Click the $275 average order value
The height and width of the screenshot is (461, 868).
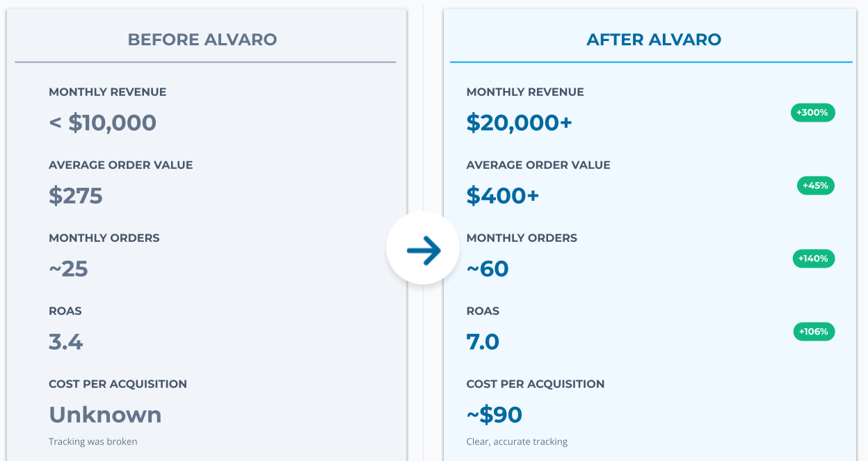[x=76, y=196]
